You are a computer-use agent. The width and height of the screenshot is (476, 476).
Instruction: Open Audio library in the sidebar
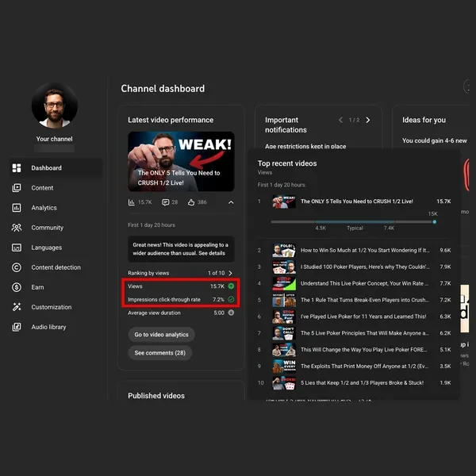point(56,327)
